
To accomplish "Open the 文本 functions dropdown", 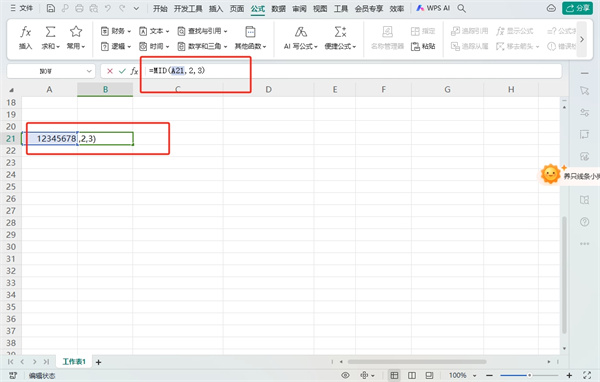I will [154, 31].
